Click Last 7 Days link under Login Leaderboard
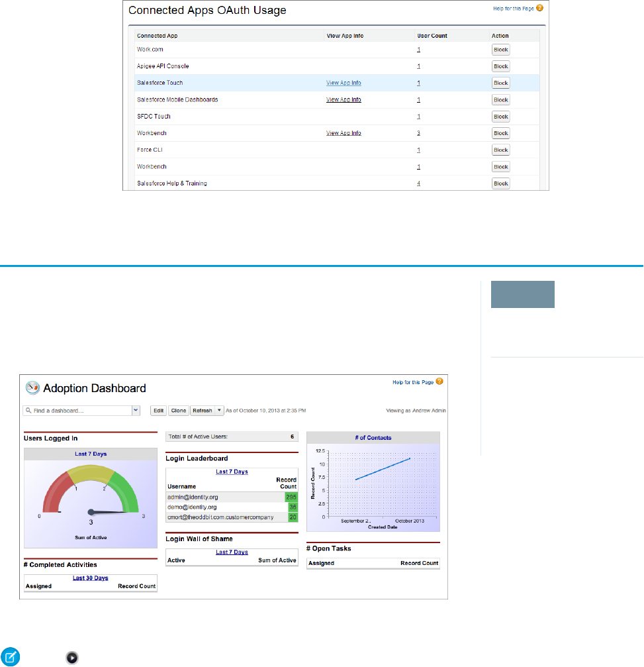This screenshot has width=644, height=667. pos(232,472)
